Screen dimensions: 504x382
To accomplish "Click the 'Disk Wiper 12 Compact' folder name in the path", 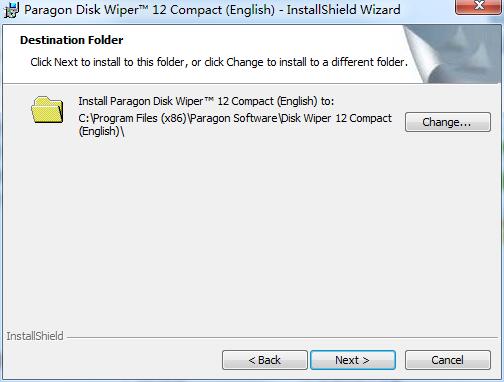I will coord(336,118).
